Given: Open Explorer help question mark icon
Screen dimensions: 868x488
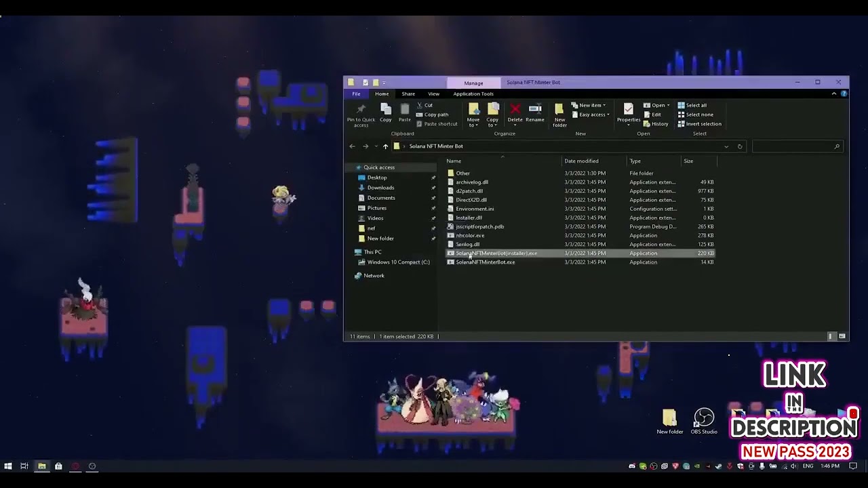Looking at the screenshot, I should tap(844, 94).
